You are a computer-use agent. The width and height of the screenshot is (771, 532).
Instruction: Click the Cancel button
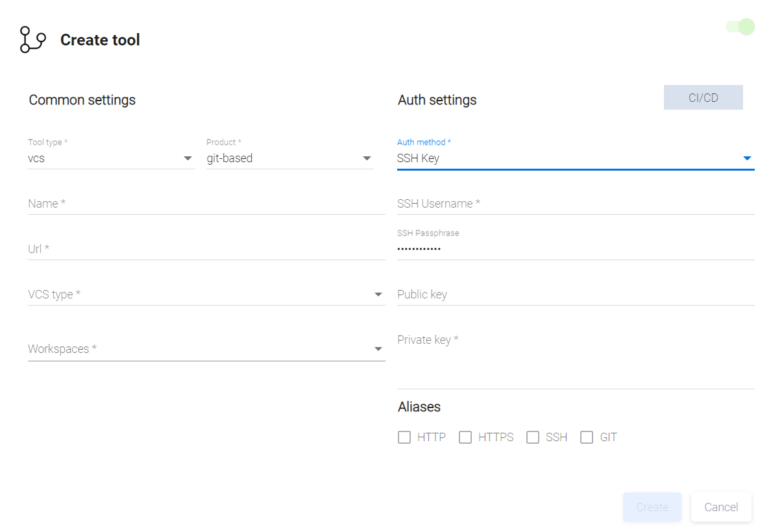pyautogui.click(x=721, y=507)
